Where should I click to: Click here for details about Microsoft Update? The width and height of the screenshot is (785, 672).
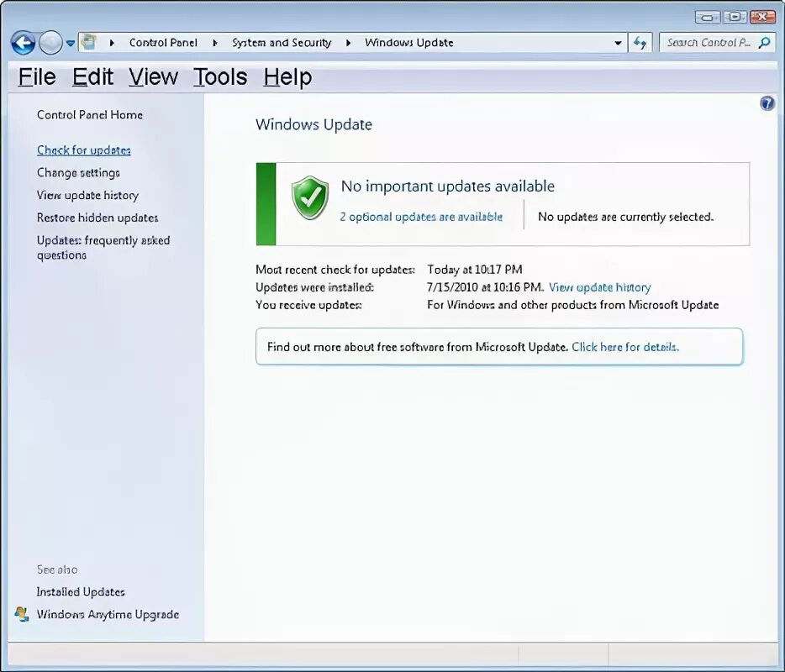(x=625, y=347)
